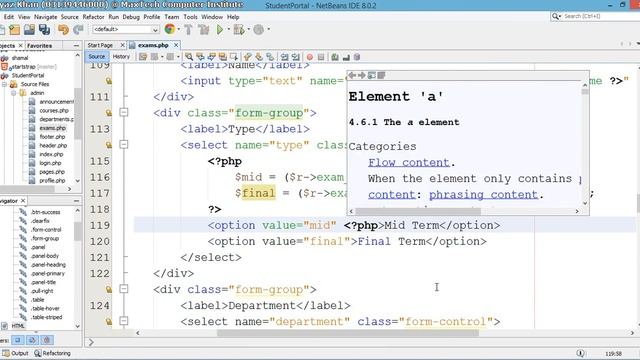Open the Output window button
Image resolution: width=640 pixels, height=360 pixels.
click(16, 353)
